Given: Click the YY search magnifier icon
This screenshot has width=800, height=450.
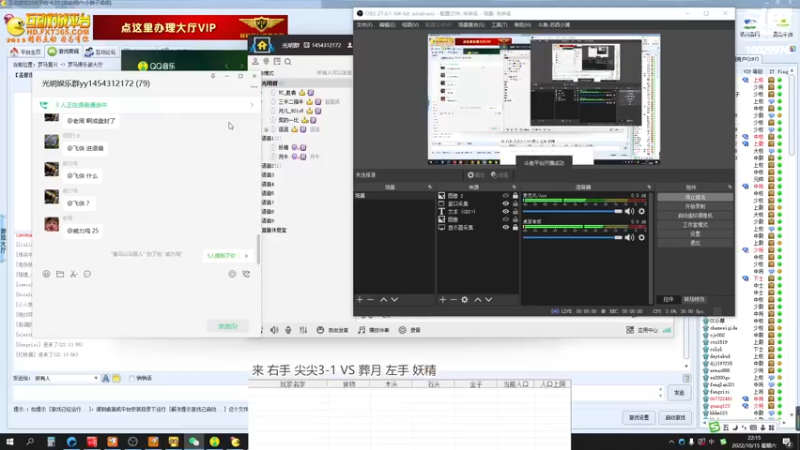Looking at the screenshot, I should pyautogui.click(x=288, y=62).
